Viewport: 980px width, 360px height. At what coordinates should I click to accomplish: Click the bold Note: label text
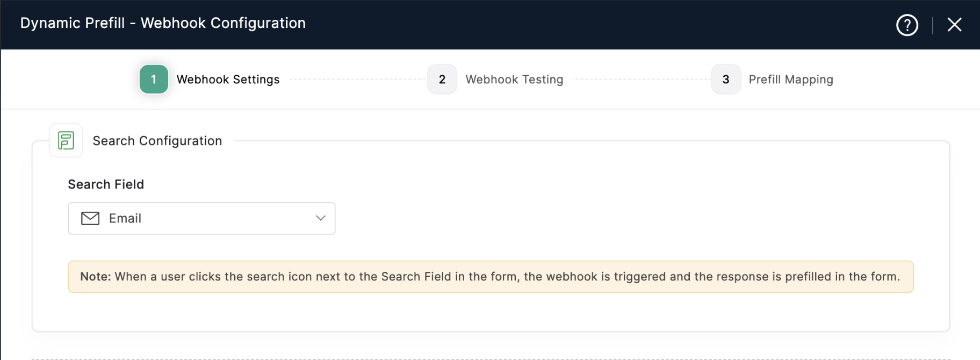point(95,277)
